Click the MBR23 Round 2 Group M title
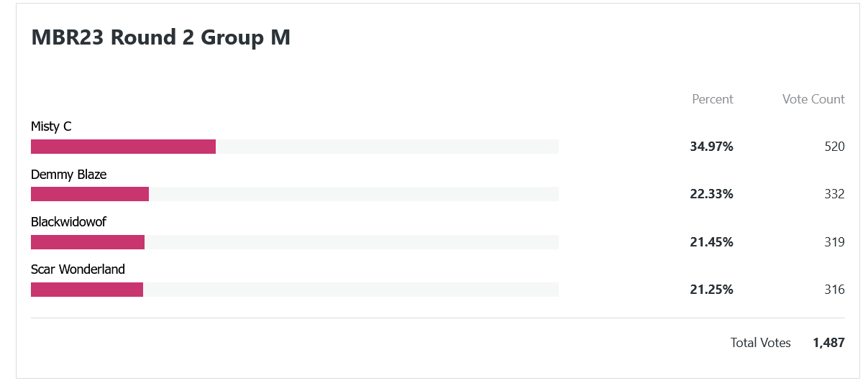The image size is (868, 383). [x=161, y=37]
